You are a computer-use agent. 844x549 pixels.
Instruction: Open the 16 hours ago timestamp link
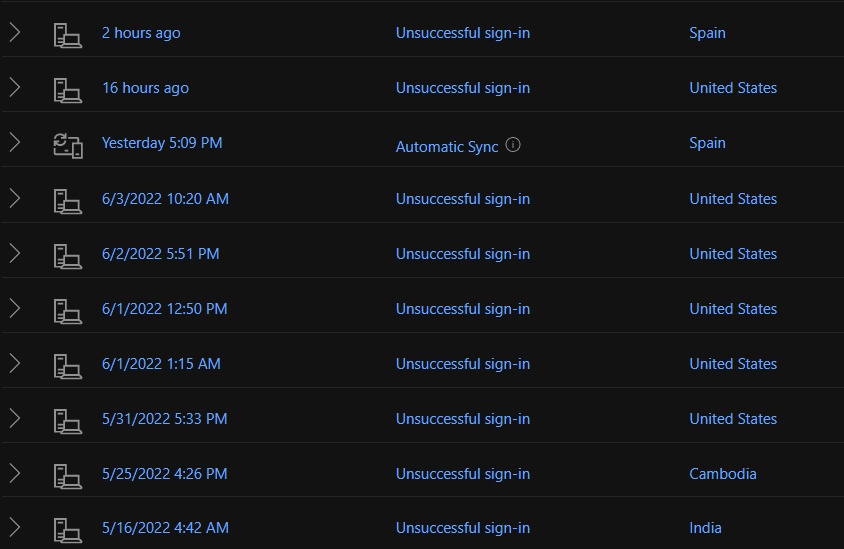point(145,88)
